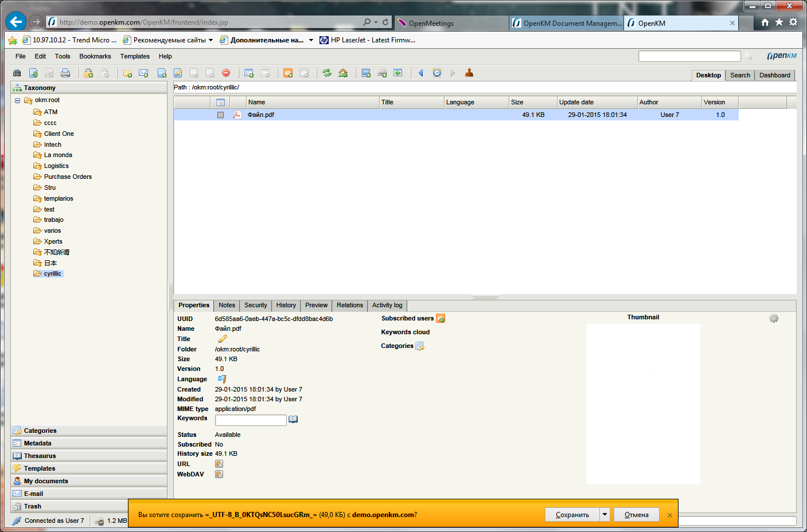807x532 pixels.
Task: Click the binoculars Find toolbar icon
Action: [x=17, y=73]
